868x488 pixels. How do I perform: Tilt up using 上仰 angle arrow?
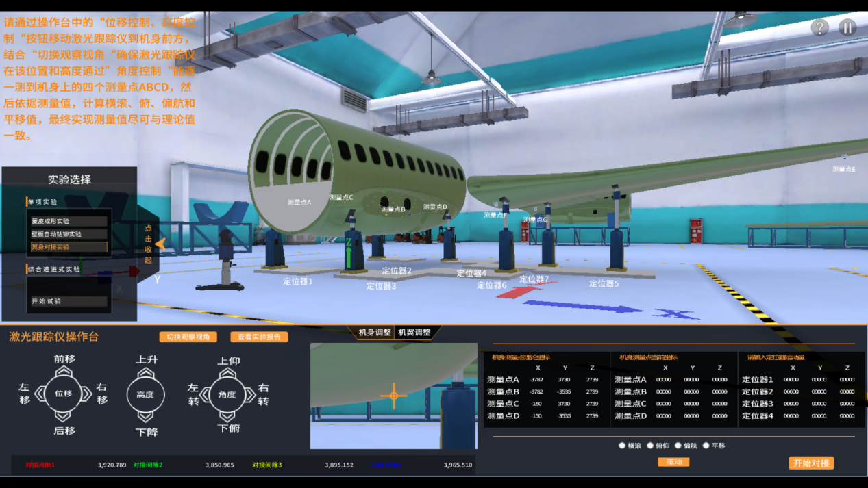coord(227,374)
